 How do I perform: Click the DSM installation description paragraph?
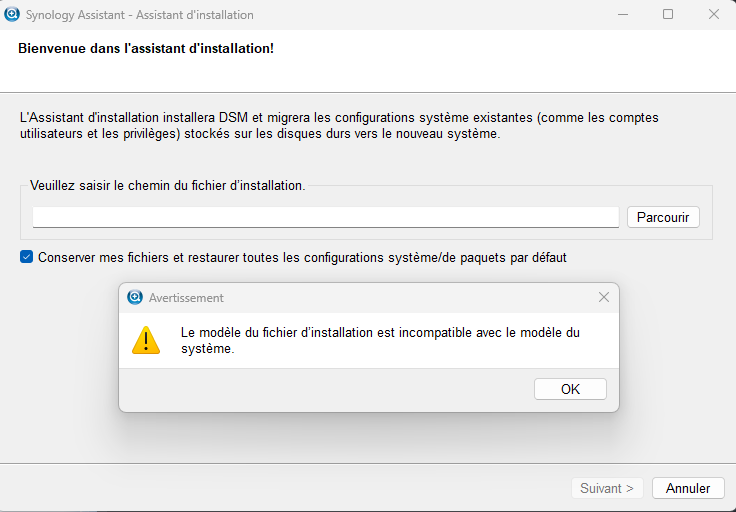pyautogui.click(x=340, y=125)
